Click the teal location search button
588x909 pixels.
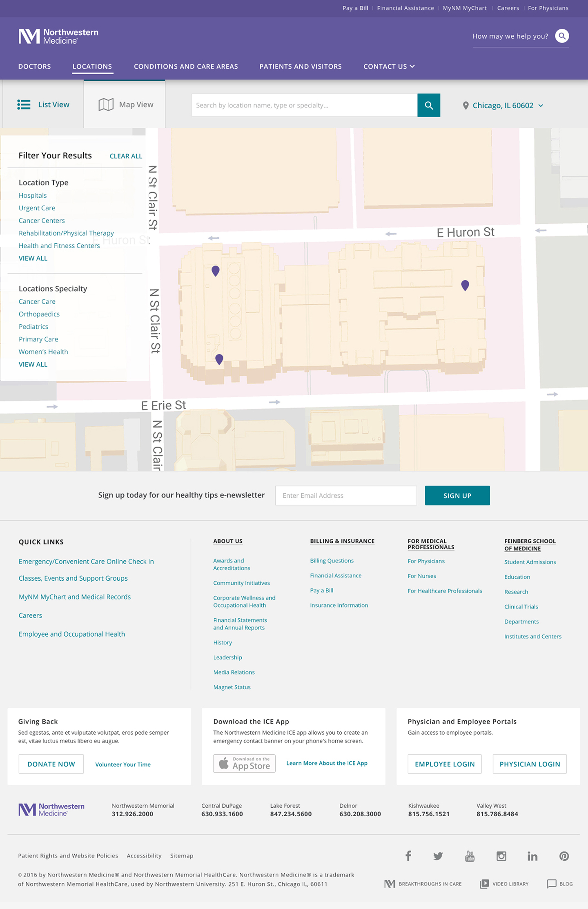pyautogui.click(x=429, y=105)
